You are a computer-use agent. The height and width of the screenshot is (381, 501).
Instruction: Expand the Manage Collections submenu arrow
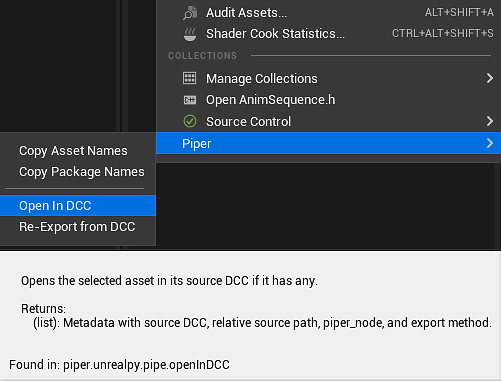click(x=489, y=78)
